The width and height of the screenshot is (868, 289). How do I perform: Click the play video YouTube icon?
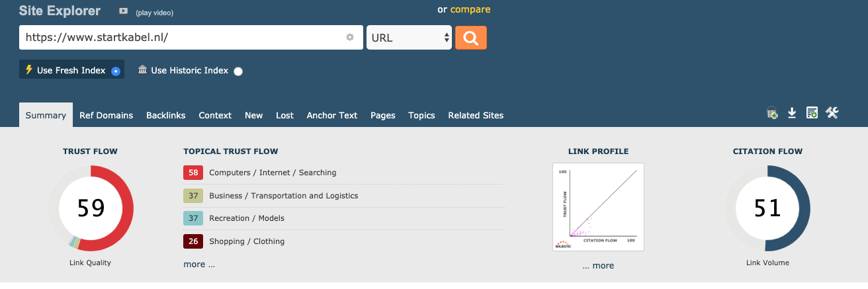pos(123,11)
